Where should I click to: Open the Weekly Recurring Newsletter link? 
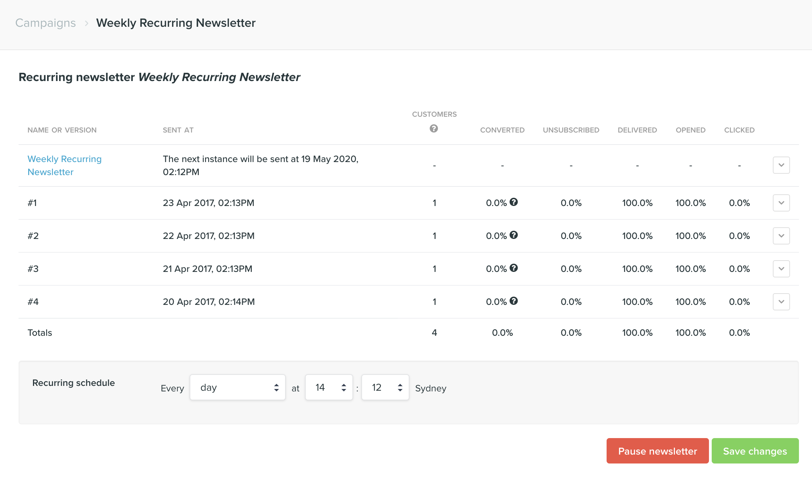tap(64, 165)
